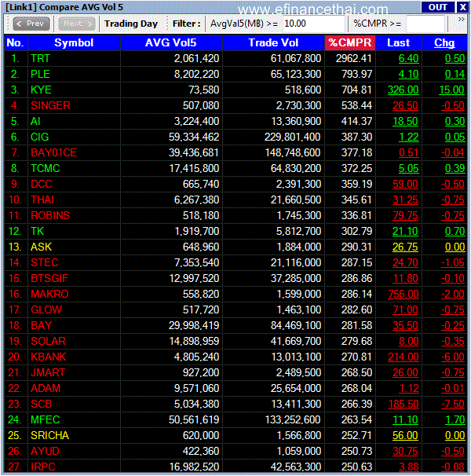Select the ASK symbol
The height and width of the screenshot is (476, 471).
click(42, 247)
